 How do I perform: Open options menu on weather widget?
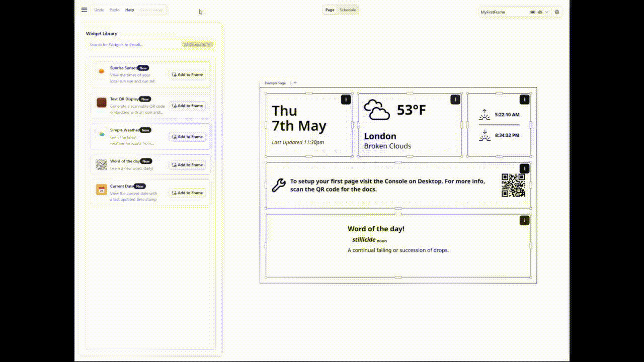[455, 100]
